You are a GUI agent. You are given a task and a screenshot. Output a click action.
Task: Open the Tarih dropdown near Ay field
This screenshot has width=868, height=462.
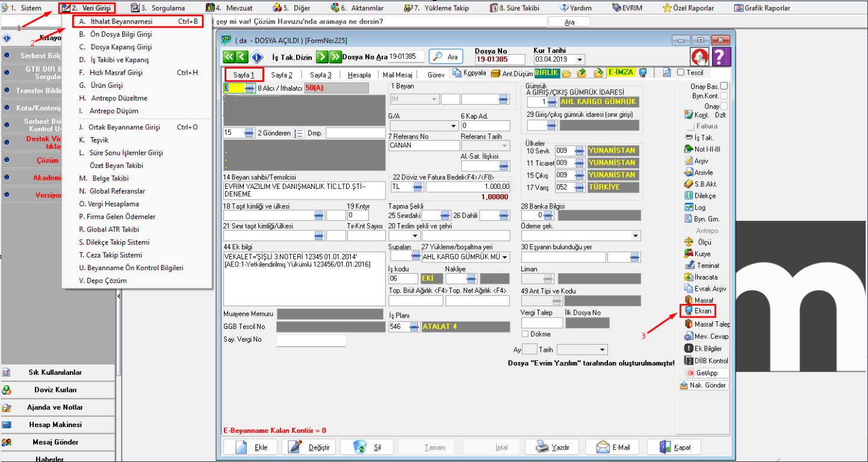603,350
